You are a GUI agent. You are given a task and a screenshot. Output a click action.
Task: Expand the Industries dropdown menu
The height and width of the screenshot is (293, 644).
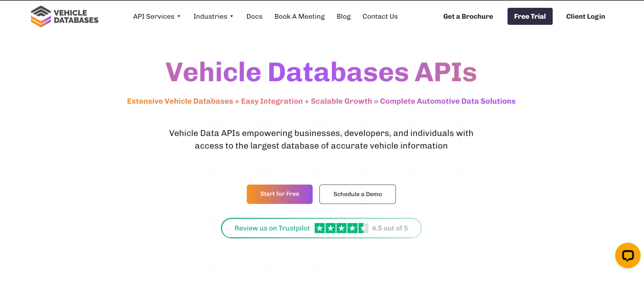213,16
